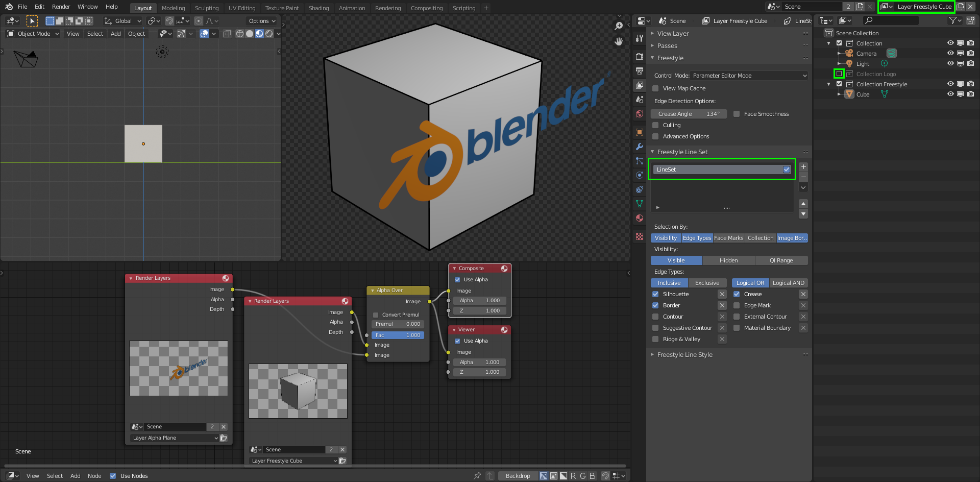Open the node editor Node menu
Image resolution: width=980 pixels, height=482 pixels.
[94, 476]
